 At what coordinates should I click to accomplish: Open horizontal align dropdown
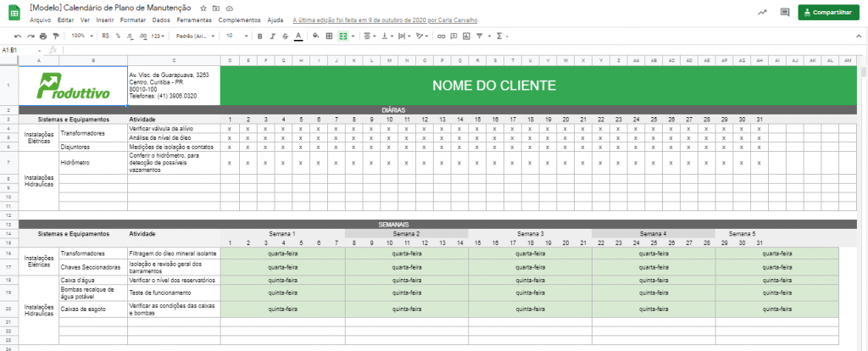[x=369, y=36]
